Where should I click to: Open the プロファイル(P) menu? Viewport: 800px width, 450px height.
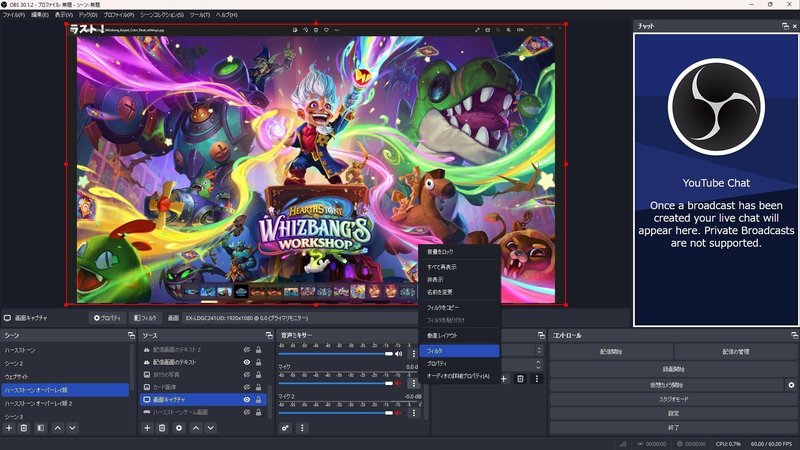119,15
